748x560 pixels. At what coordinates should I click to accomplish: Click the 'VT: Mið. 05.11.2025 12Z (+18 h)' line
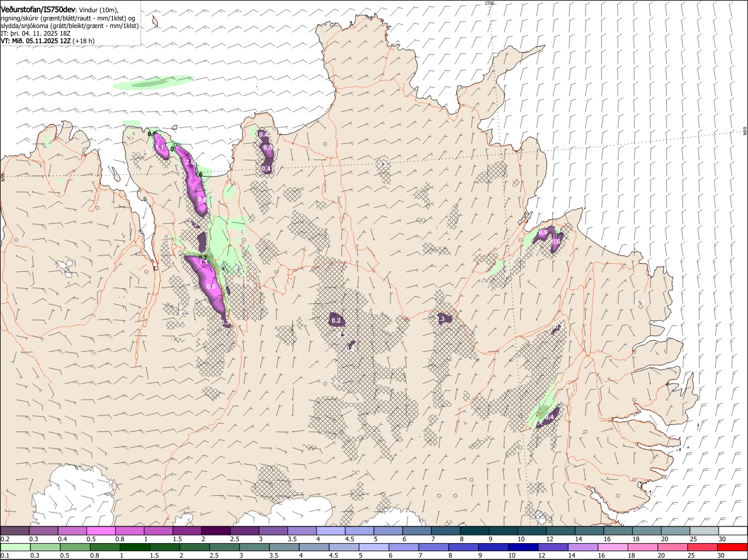[48, 41]
